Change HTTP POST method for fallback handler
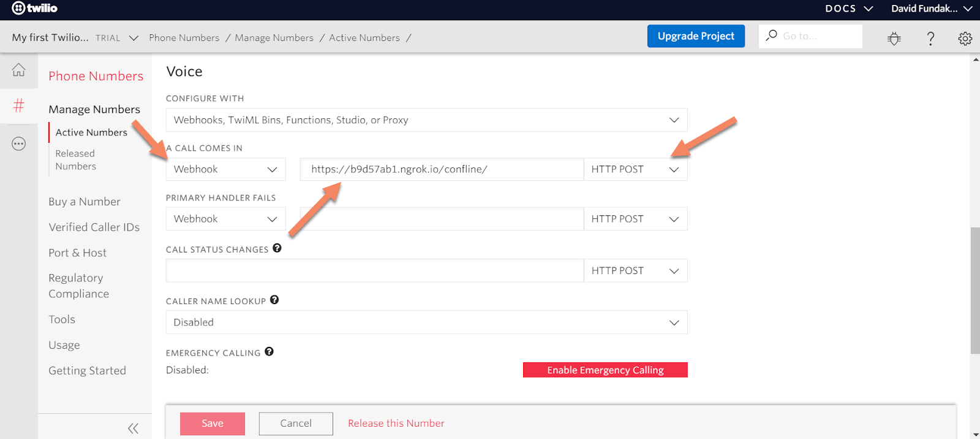Viewport: 980px width, 439px height. (635, 219)
